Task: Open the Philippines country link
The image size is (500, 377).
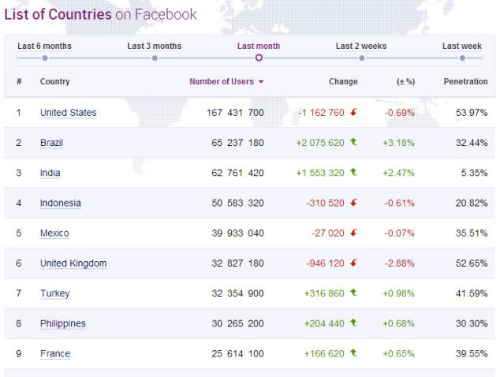Action: (63, 324)
